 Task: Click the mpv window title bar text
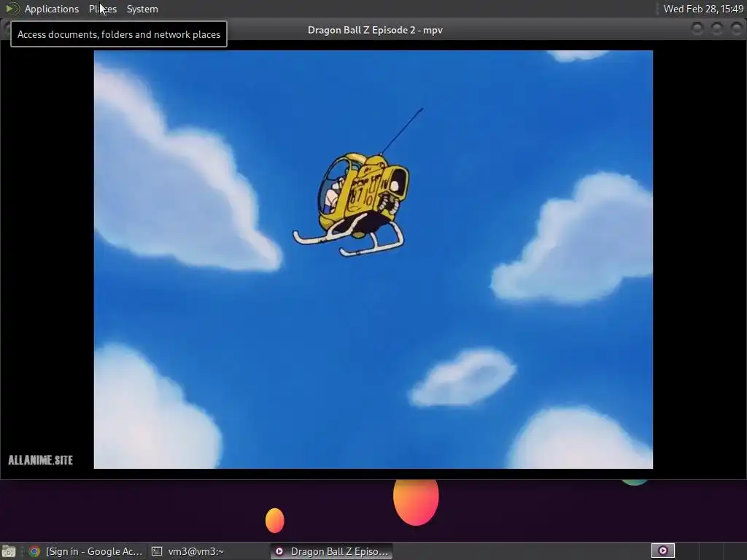(375, 30)
